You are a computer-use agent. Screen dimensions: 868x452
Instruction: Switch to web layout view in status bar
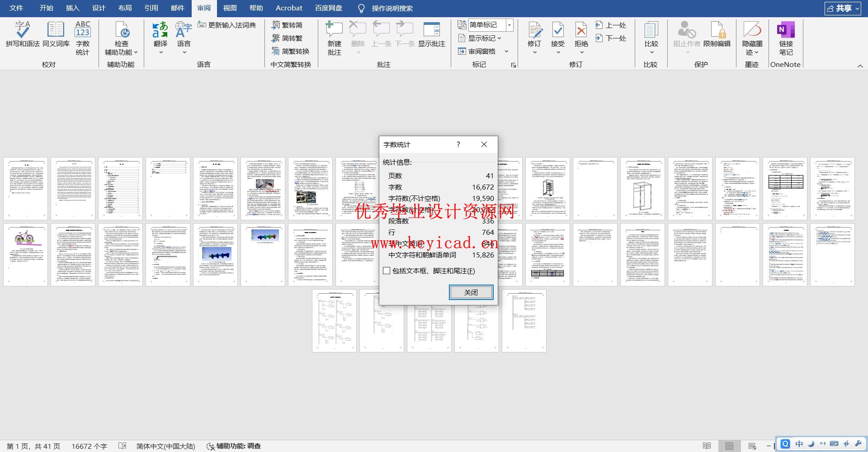click(x=752, y=446)
